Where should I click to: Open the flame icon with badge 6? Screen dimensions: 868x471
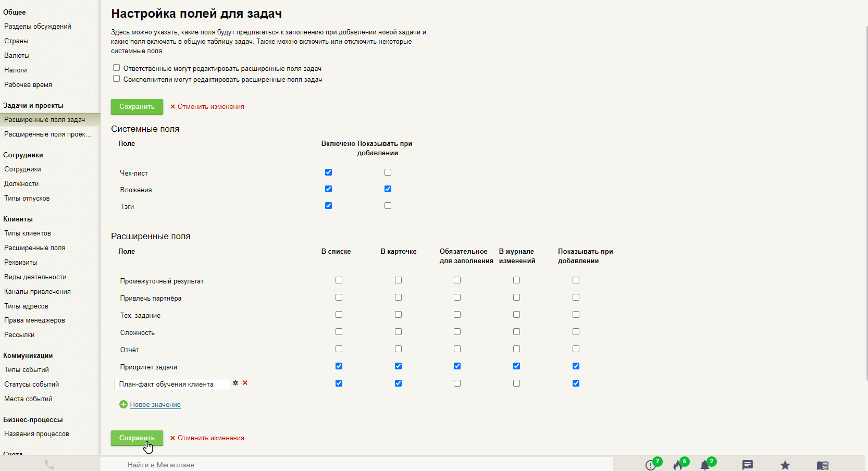pos(678,465)
